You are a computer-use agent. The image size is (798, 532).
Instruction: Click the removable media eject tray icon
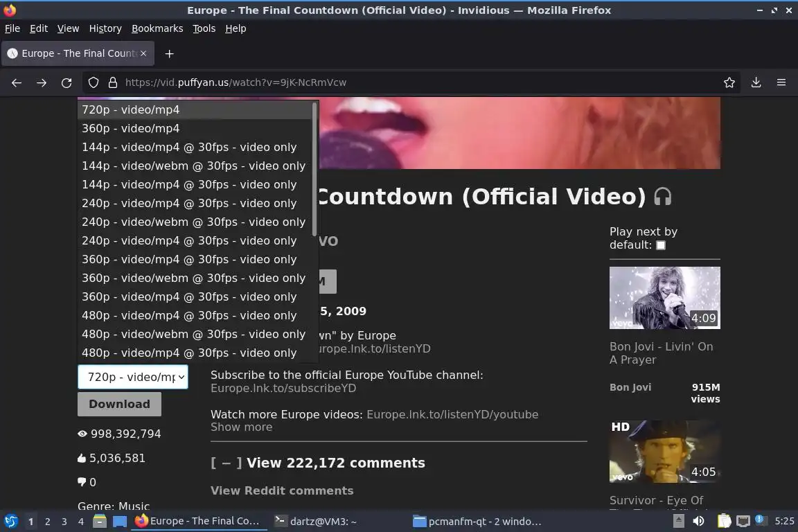[x=678, y=522]
